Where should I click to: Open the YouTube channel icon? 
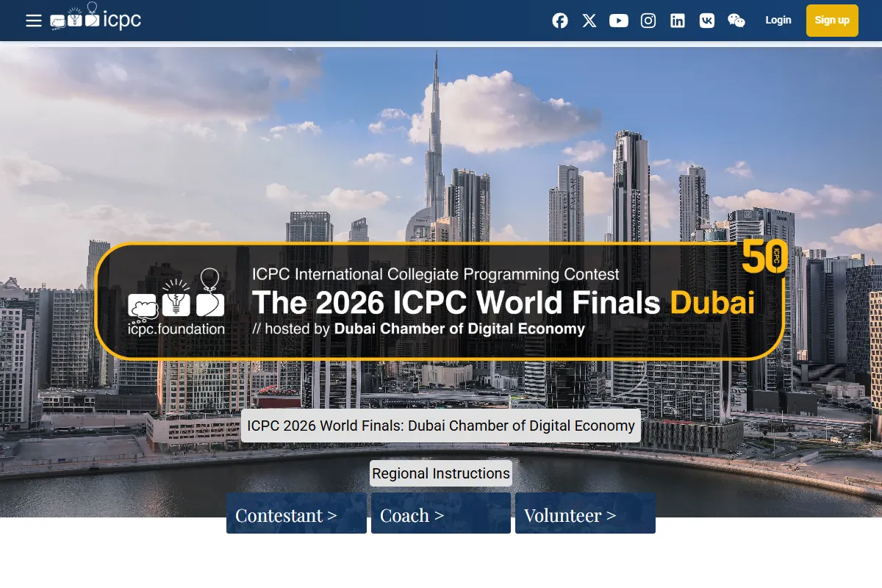619,21
